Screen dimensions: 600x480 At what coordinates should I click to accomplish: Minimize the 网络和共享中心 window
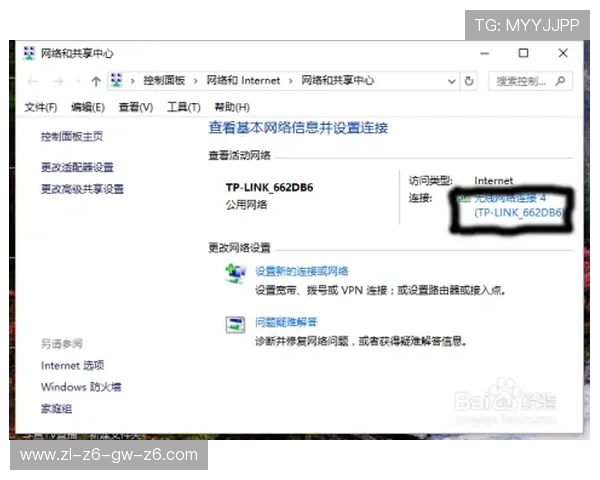[x=485, y=53]
